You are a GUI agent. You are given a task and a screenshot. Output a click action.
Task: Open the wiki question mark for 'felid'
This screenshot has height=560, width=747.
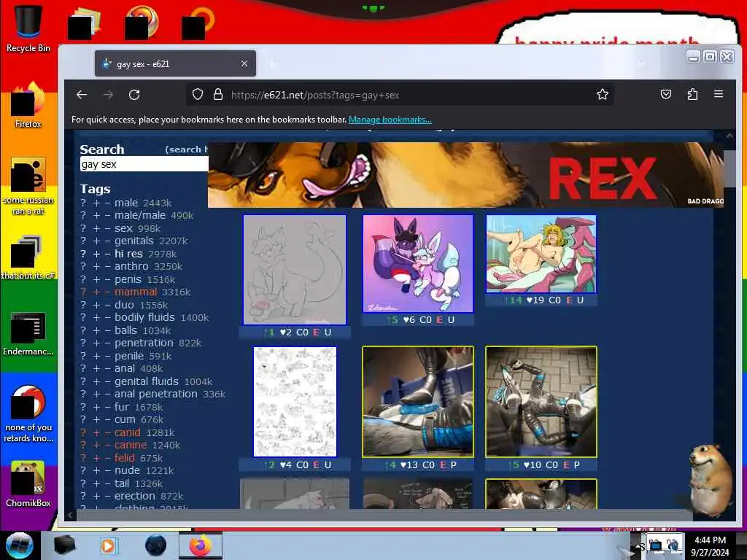pyautogui.click(x=83, y=458)
